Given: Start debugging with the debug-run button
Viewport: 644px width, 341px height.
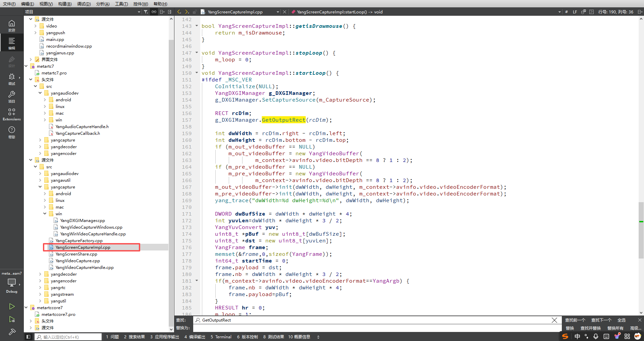Looking at the screenshot, I should tap(12, 319).
